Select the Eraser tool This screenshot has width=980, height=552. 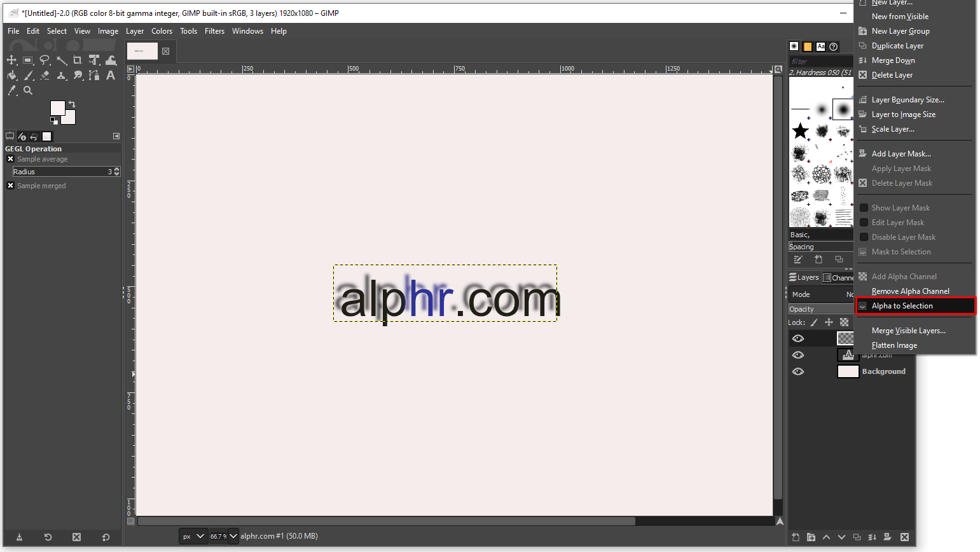(x=45, y=76)
